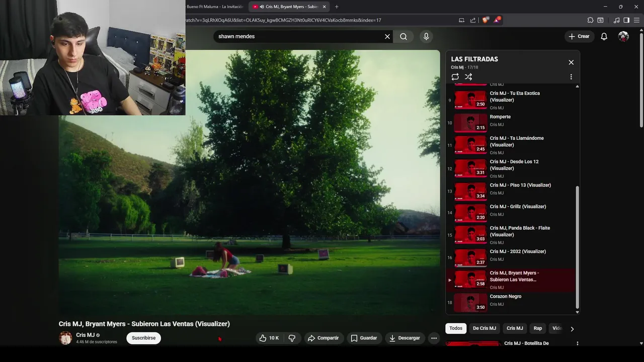Open the Cris MJ channel name link
The height and width of the screenshot is (362, 644).
point(85,335)
